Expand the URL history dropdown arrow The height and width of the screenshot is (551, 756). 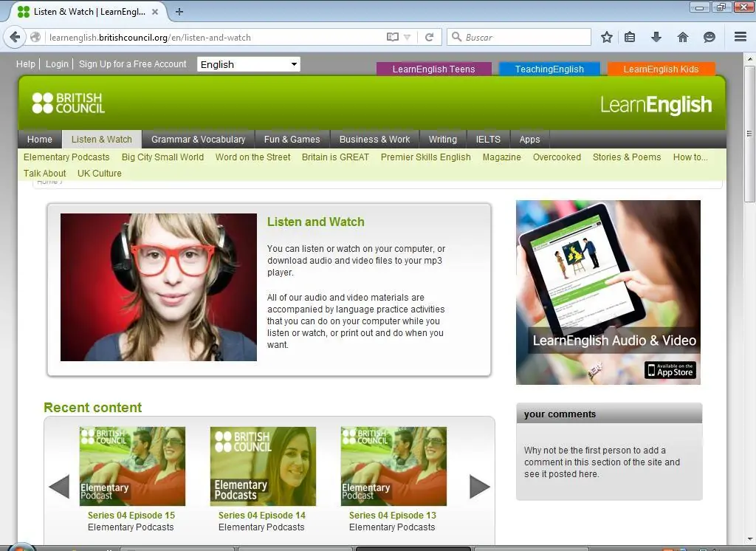[x=408, y=37]
